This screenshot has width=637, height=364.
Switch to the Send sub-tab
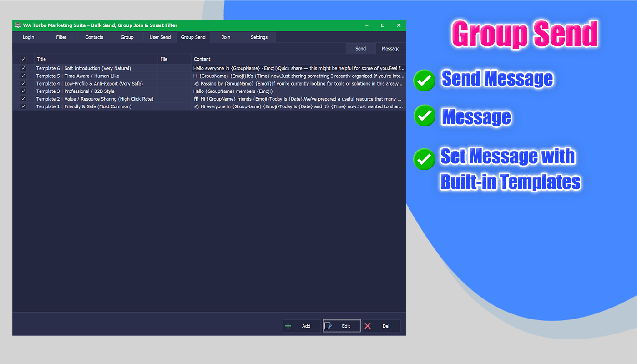click(360, 48)
